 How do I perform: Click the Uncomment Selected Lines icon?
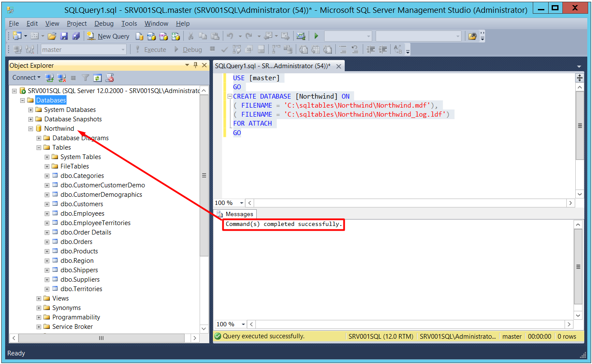pyautogui.click(x=355, y=50)
